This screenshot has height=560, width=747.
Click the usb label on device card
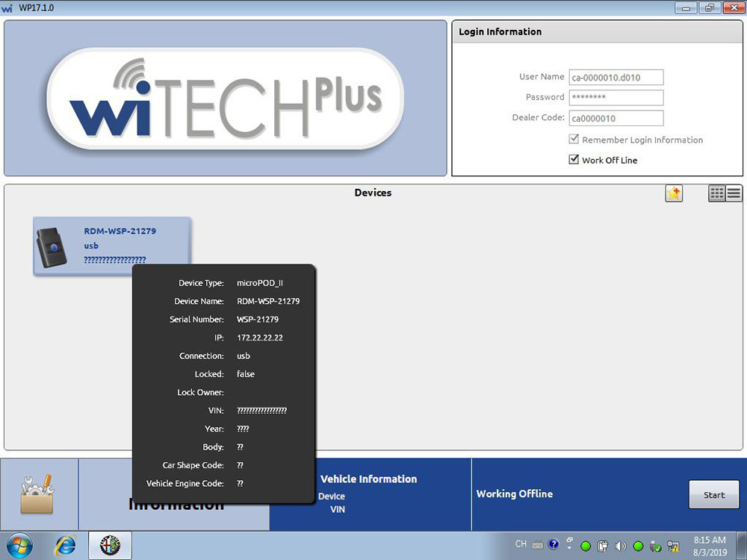click(91, 246)
